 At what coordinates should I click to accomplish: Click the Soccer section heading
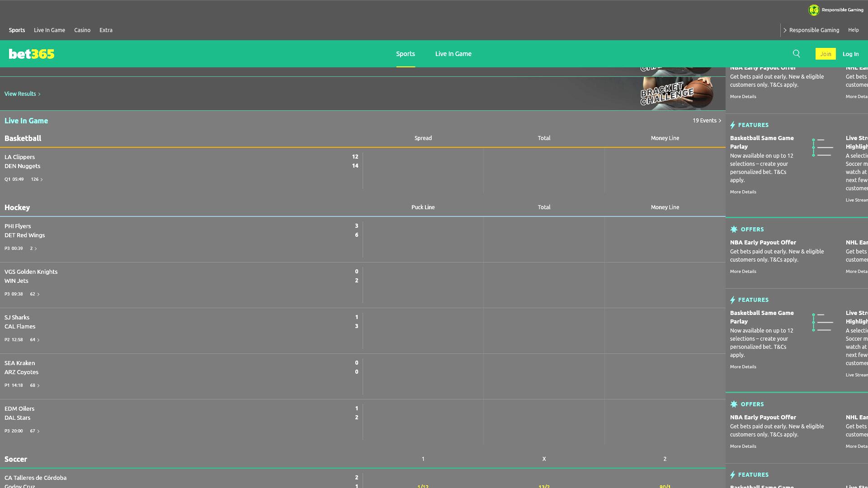click(x=16, y=459)
